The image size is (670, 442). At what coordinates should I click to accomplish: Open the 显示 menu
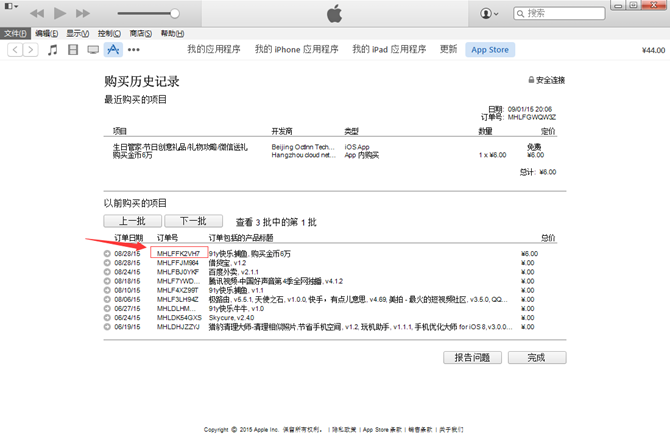coord(78,33)
